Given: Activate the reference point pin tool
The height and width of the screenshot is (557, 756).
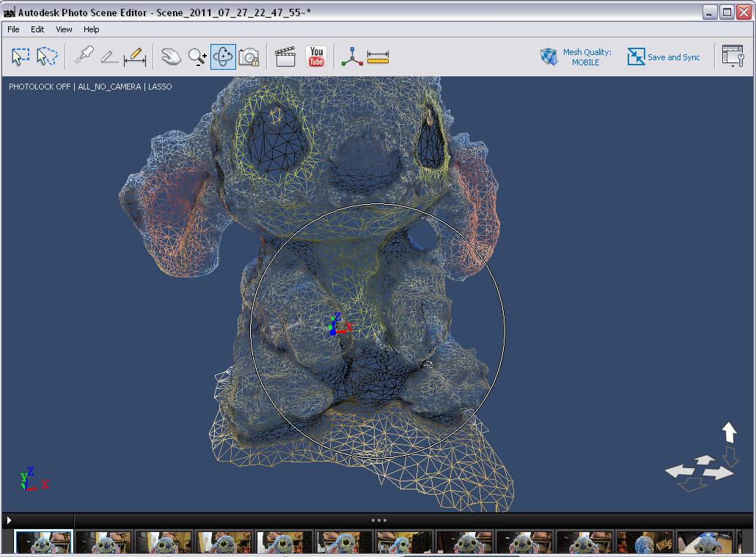Looking at the screenshot, I should click(x=84, y=57).
